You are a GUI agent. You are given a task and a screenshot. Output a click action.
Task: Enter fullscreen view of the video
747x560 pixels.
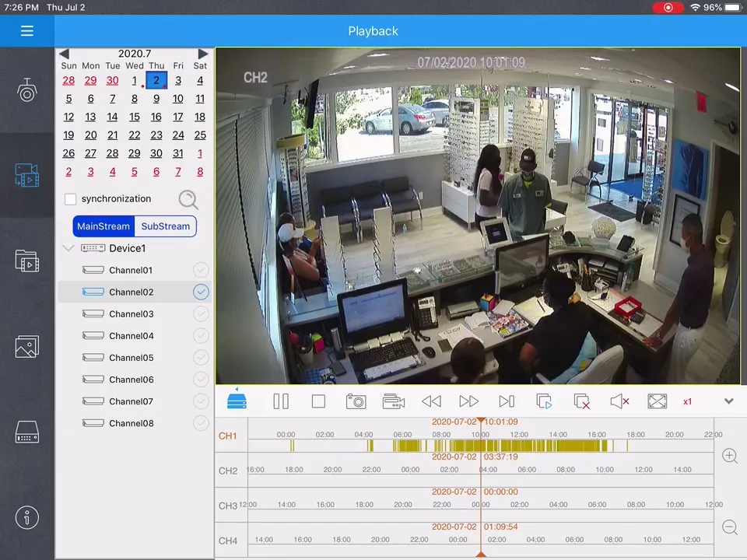(x=657, y=401)
